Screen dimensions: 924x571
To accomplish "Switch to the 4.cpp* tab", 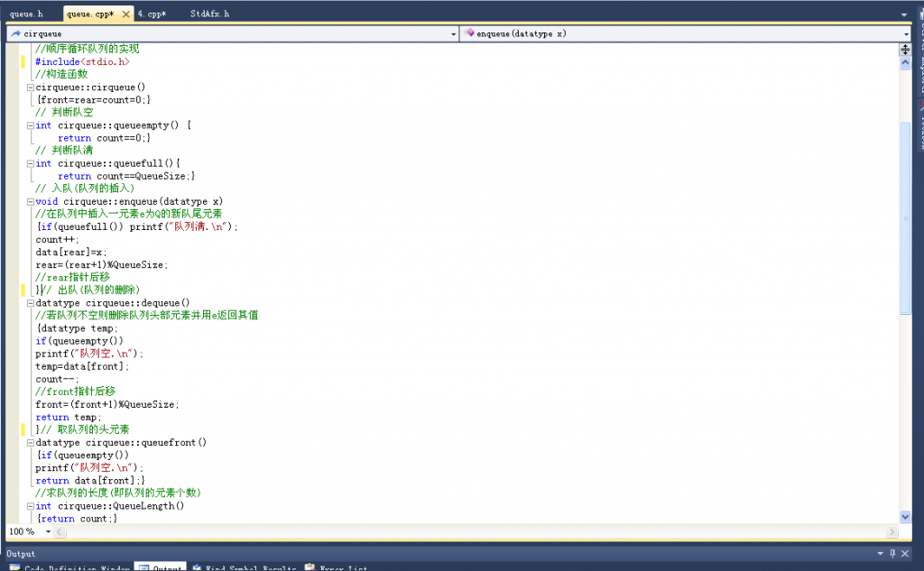I will click(152, 14).
